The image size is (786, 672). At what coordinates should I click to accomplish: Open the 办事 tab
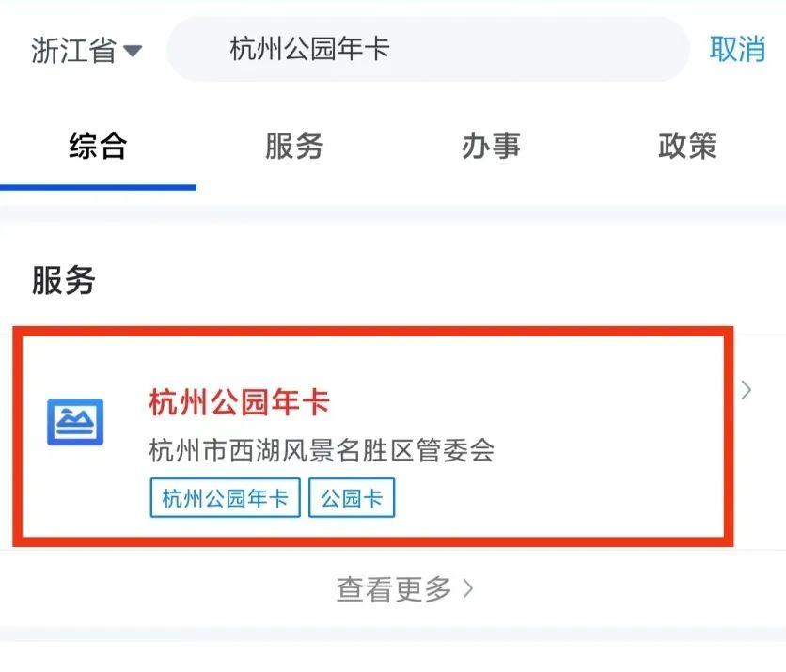coord(491,146)
